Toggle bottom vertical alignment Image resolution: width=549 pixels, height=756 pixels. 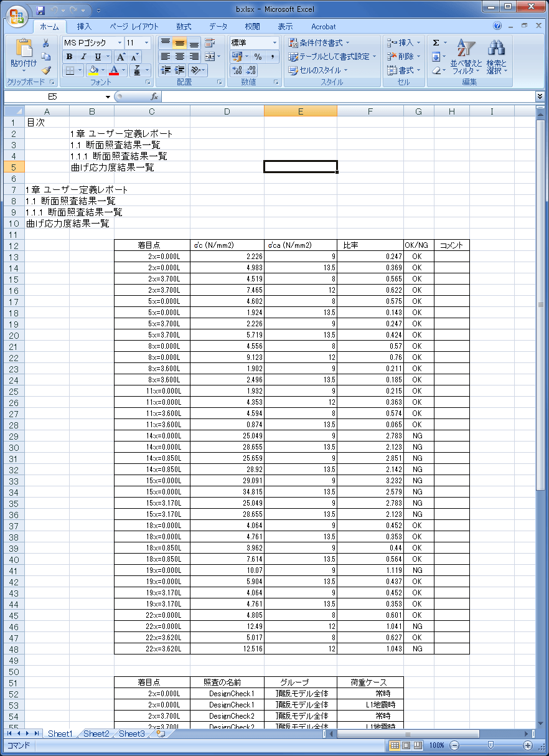click(194, 43)
